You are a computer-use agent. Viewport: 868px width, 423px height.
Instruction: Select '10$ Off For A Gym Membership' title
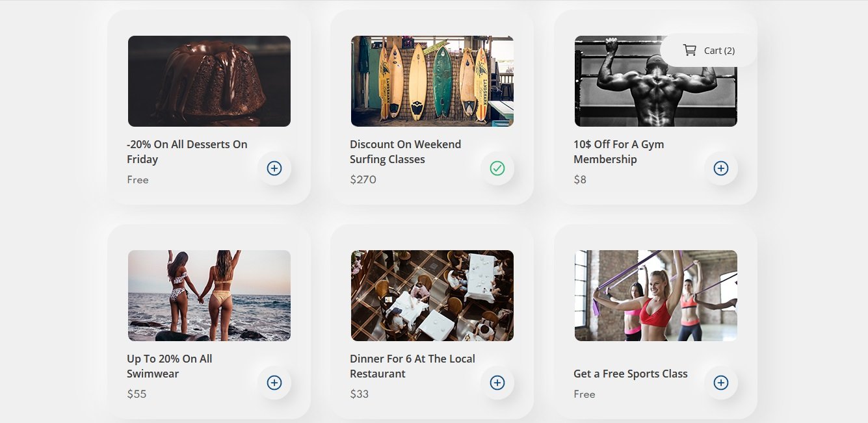[x=619, y=151]
